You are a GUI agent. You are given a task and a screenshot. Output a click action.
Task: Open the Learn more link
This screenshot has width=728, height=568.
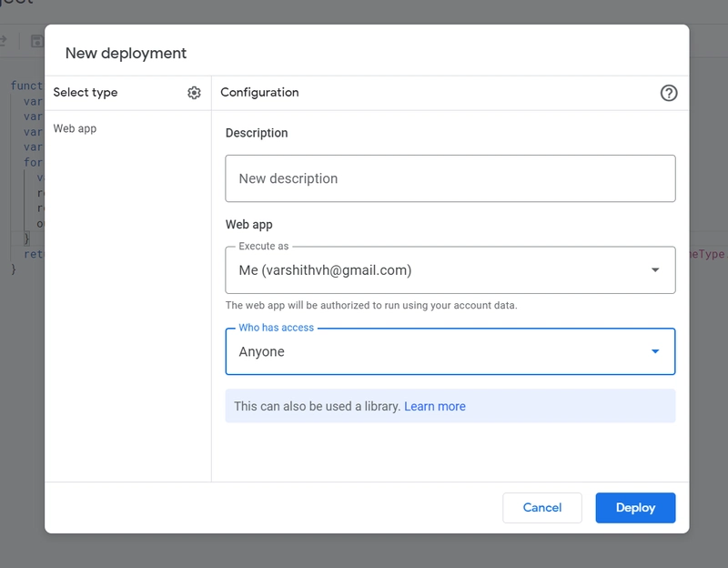[x=435, y=406]
